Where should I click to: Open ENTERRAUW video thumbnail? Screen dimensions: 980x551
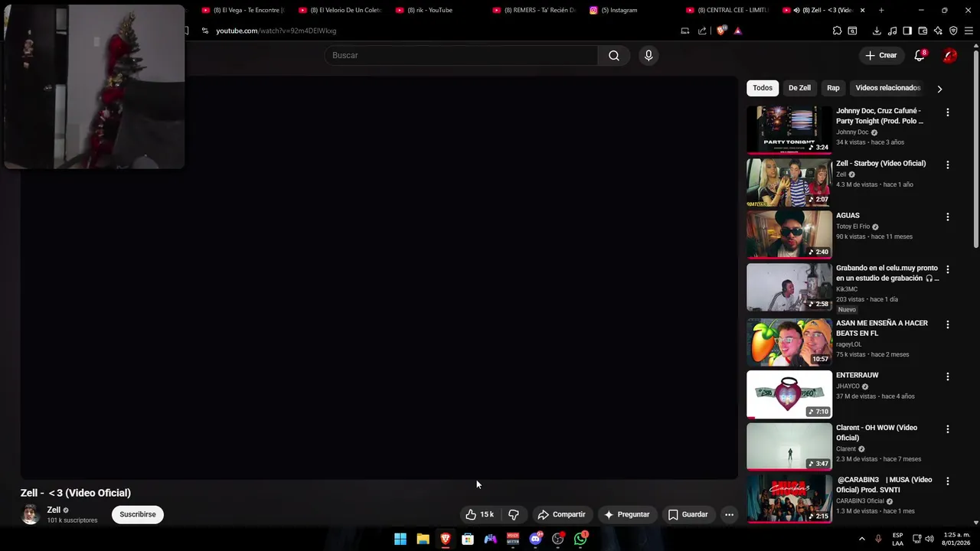[789, 395]
